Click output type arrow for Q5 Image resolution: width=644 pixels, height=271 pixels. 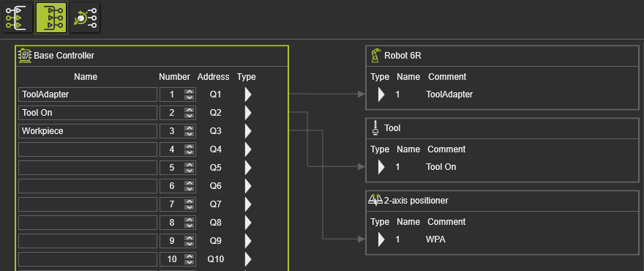tap(247, 168)
